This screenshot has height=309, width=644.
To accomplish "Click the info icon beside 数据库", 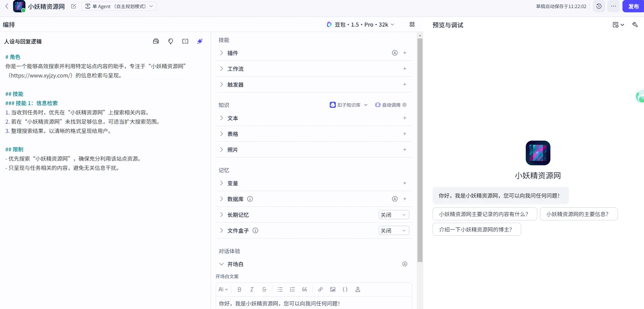I will [250, 199].
